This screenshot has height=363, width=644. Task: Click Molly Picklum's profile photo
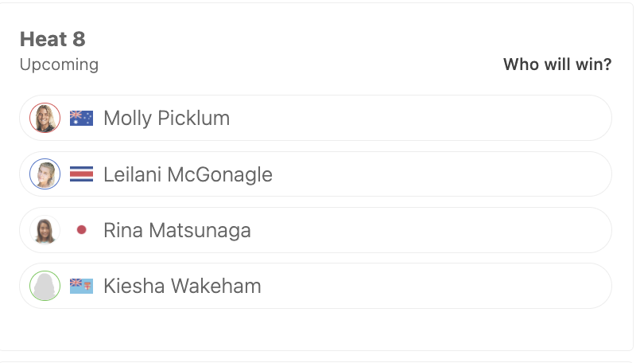point(45,118)
